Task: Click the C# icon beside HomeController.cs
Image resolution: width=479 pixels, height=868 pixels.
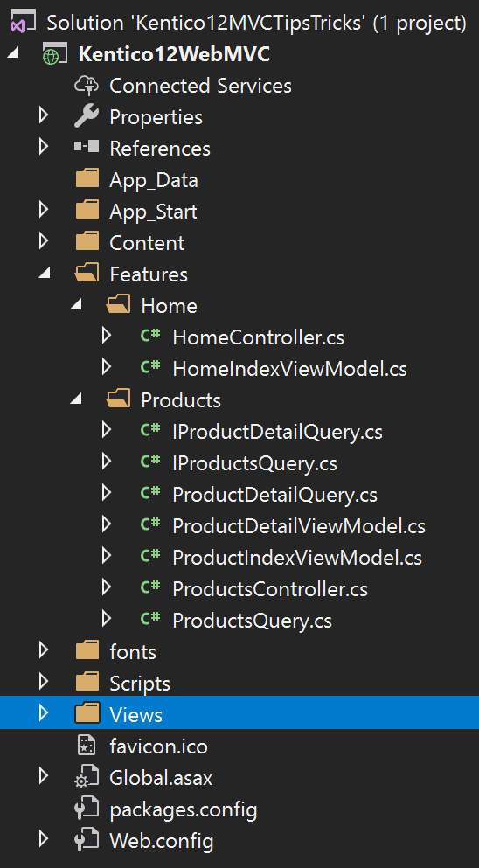Action: (150, 336)
